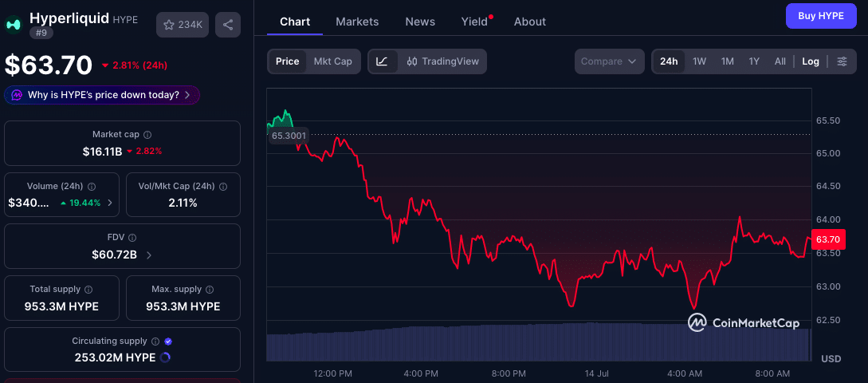Click the 953.3M HYPE total supply value
868x383 pixels.
pyautogui.click(x=61, y=306)
